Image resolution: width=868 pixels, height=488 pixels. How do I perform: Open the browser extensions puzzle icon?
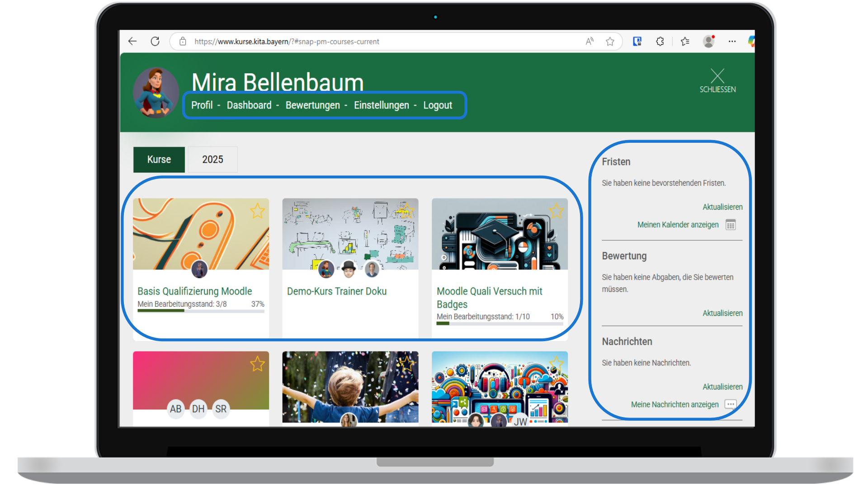click(660, 42)
